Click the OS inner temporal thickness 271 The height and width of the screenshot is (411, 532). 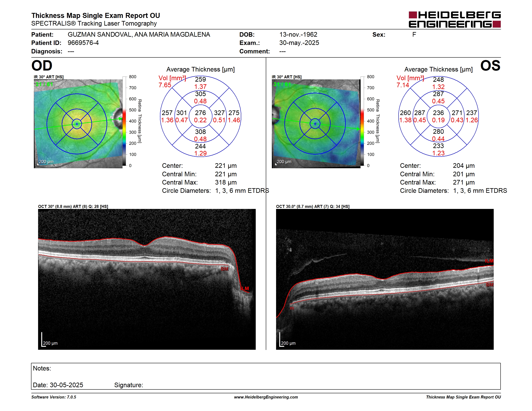click(x=457, y=113)
